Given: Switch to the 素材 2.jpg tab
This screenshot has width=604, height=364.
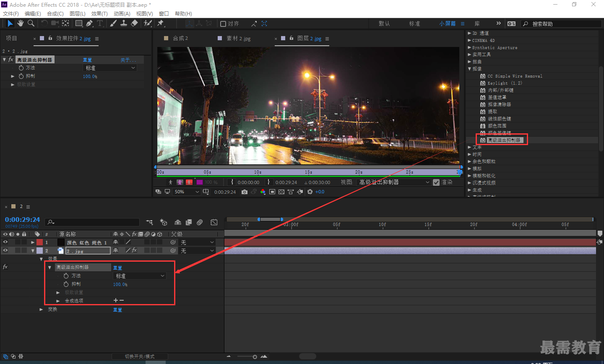Looking at the screenshot, I should point(238,39).
